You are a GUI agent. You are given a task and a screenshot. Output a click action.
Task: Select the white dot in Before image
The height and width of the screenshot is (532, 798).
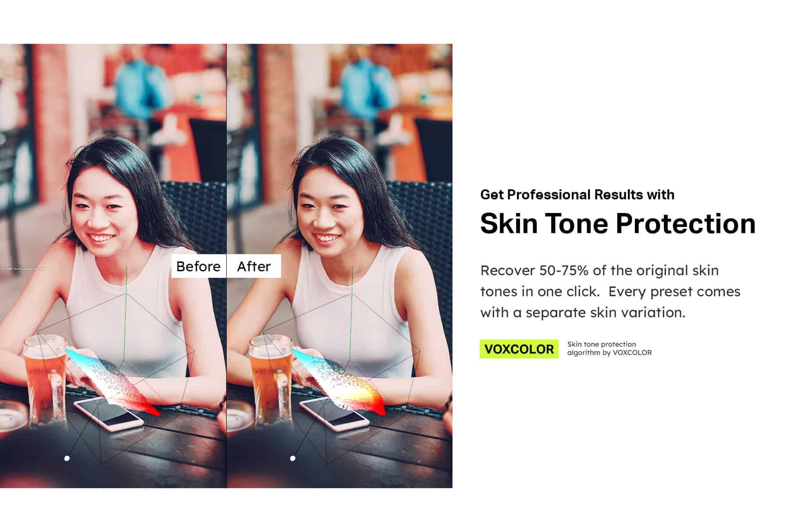click(x=67, y=458)
